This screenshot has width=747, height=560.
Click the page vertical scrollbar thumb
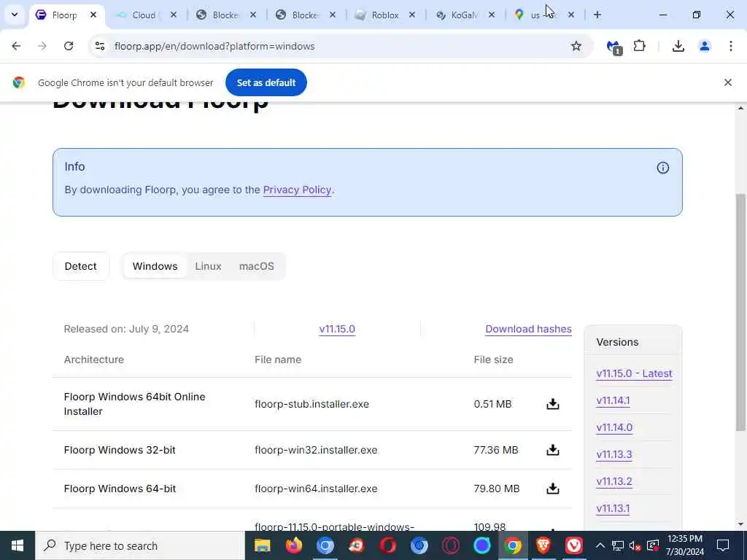point(740,312)
